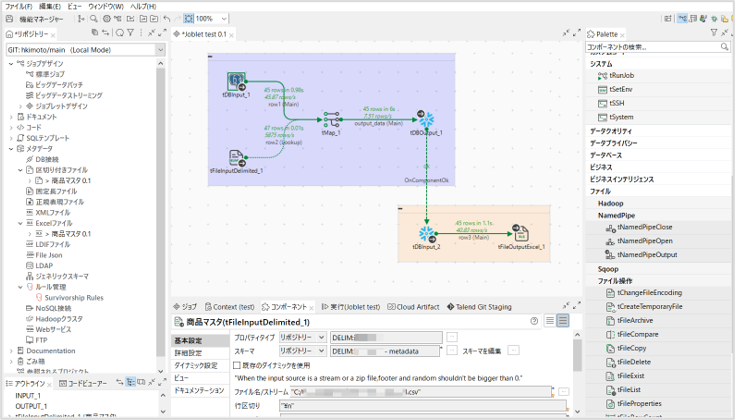735x420 pixels.
Task: Collapse the ジョブデザイン tree node
Action: 11,64
